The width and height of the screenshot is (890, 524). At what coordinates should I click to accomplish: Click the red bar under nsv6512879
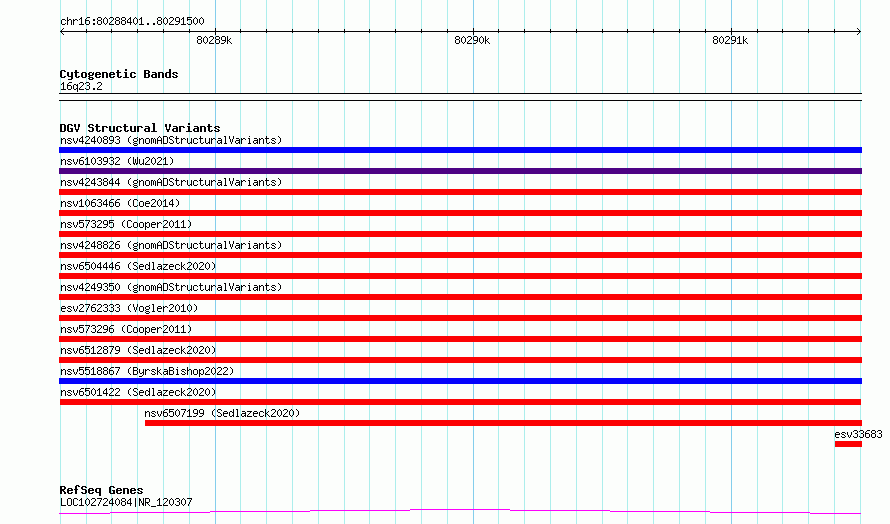click(x=460, y=360)
